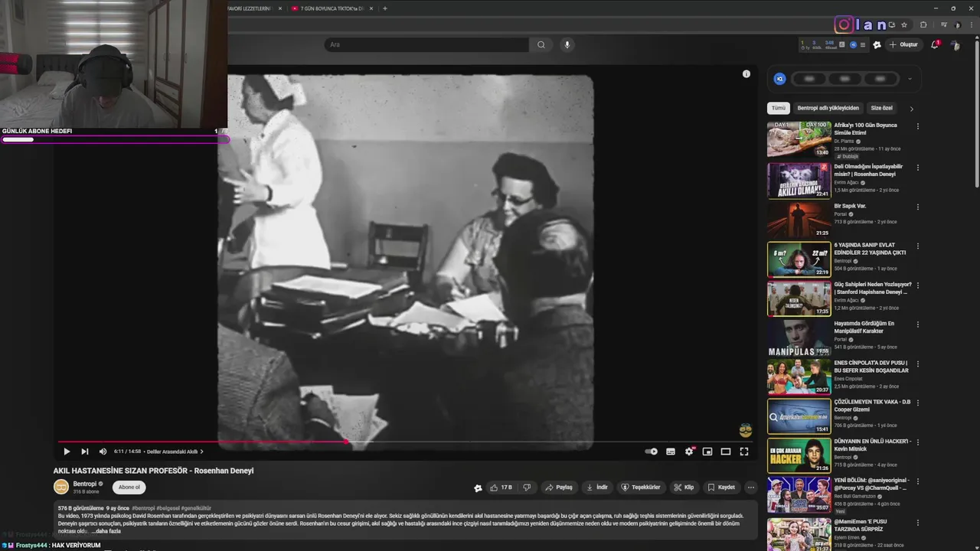Create a clip with Klip button
The width and height of the screenshot is (980, 551).
(684, 487)
